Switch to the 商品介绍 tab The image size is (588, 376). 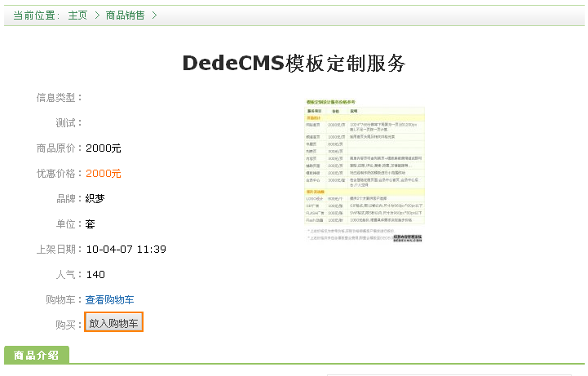(37, 356)
